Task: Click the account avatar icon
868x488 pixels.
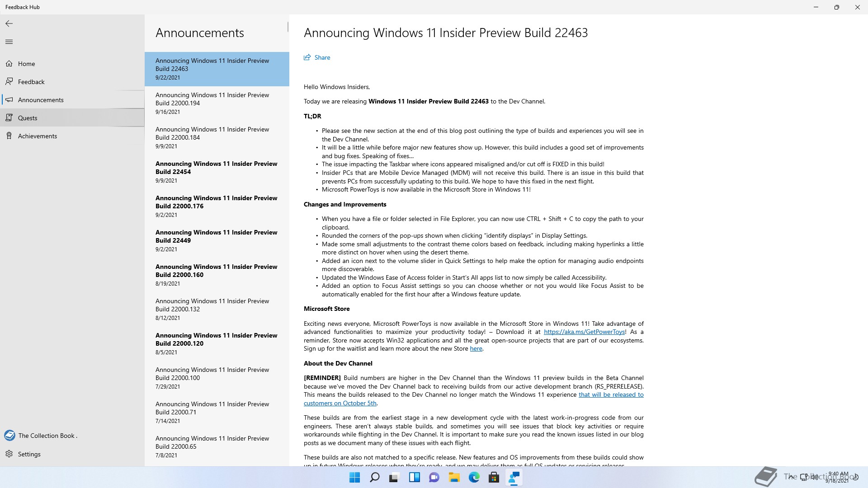Action: (x=9, y=436)
